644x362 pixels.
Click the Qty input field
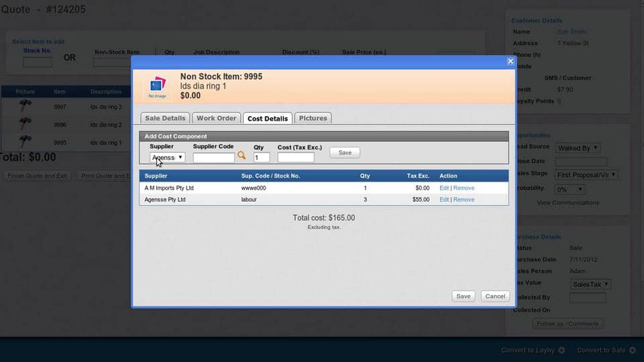[262, 158]
